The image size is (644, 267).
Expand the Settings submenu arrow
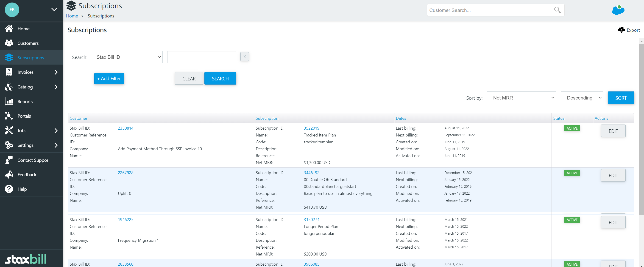pyautogui.click(x=56, y=145)
